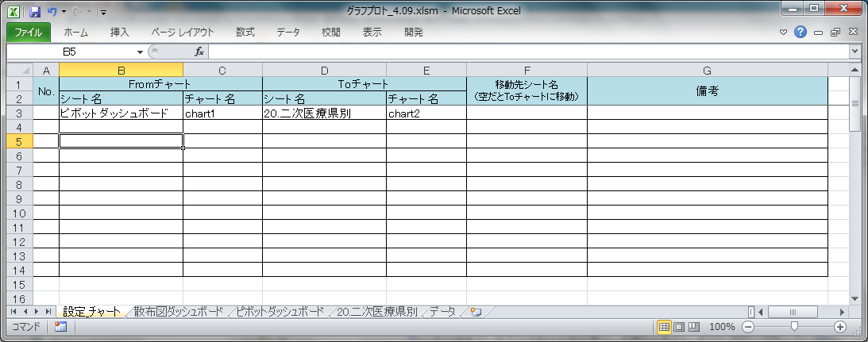Open the 校閲 ribbon tab
The image size is (868, 342).
tap(331, 32)
